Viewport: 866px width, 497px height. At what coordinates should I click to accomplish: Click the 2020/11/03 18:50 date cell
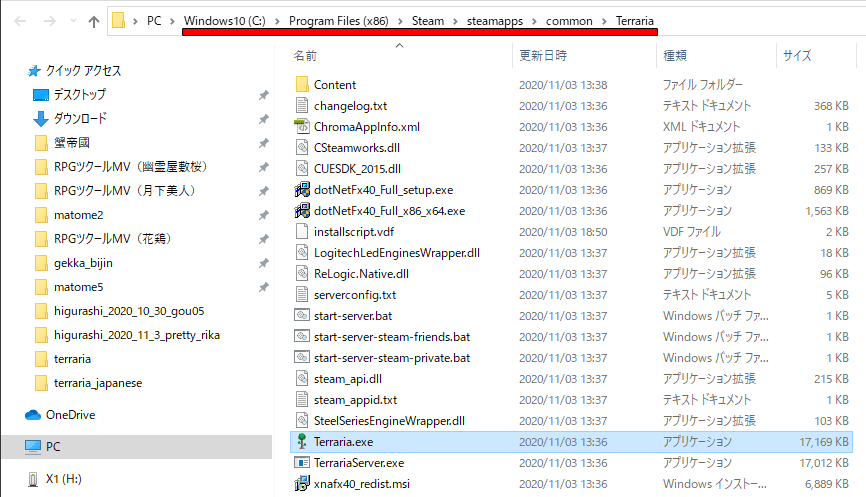click(x=563, y=232)
